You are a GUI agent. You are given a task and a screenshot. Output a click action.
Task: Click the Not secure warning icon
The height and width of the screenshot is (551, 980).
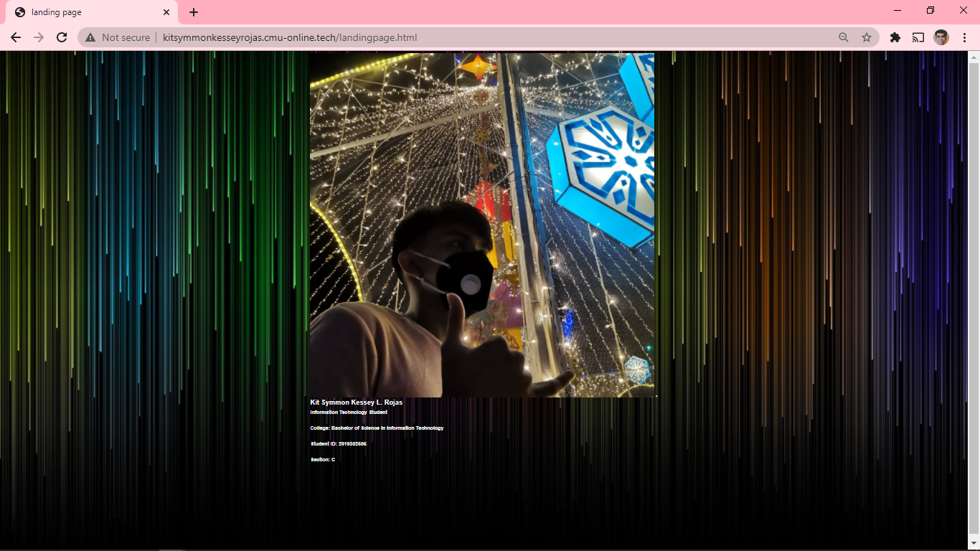click(x=90, y=37)
